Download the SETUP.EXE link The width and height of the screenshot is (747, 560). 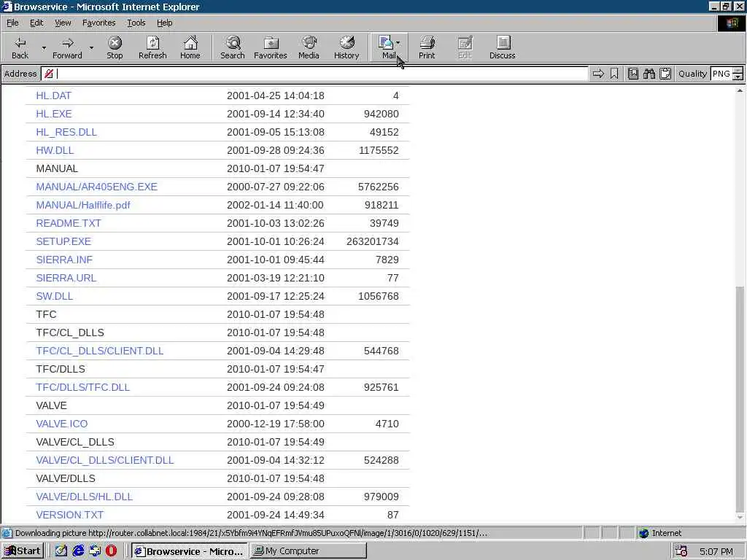coord(63,241)
